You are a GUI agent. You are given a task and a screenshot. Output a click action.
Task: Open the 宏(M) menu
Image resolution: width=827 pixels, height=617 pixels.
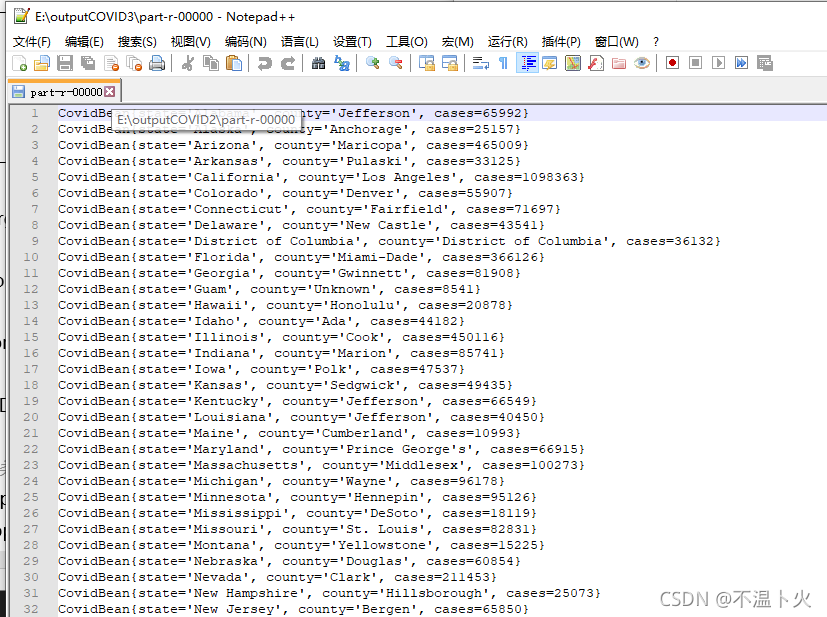457,42
